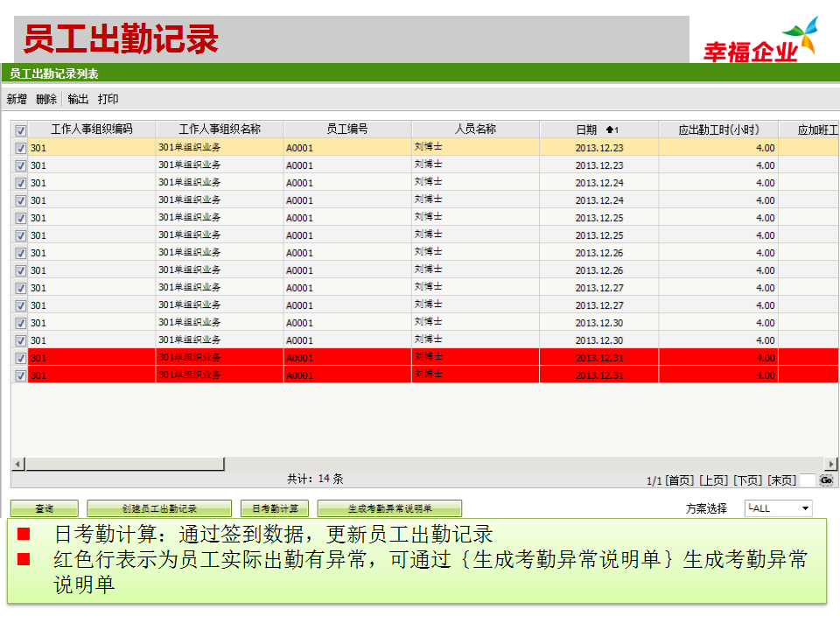Click 新增 in the toolbar
Image resolution: width=840 pixels, height=630 pixels.
17,100
